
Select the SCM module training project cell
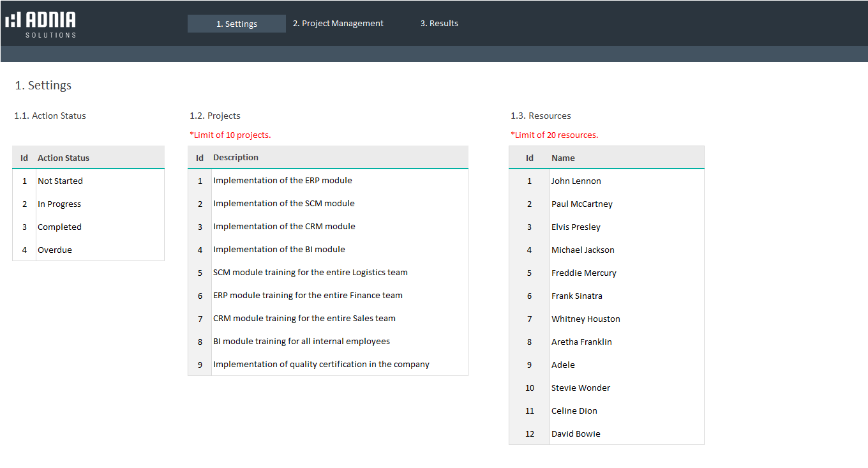coord(310,273)
